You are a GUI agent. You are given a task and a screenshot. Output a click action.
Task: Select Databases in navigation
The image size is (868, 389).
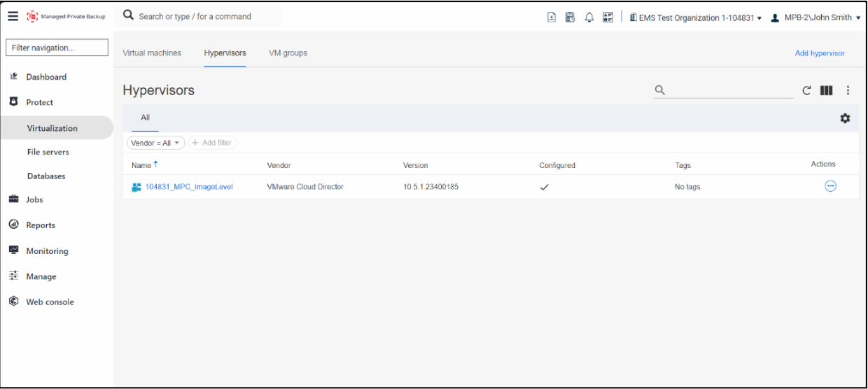[x=46, y=176]
